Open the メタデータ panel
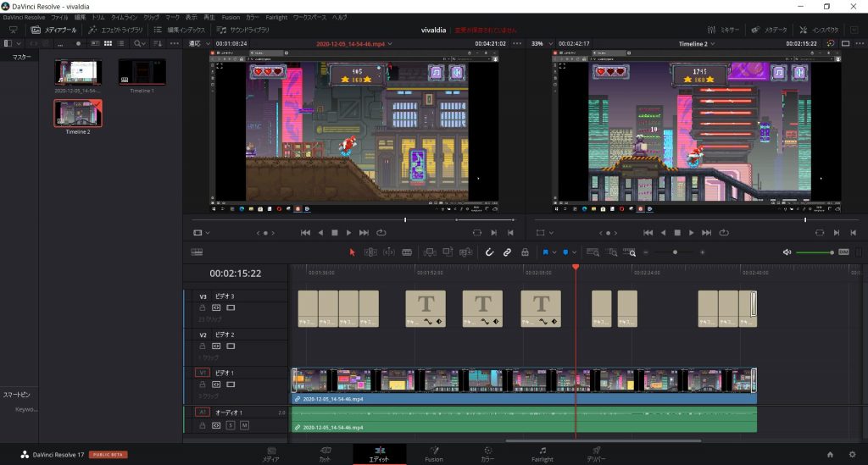The image size is (868, 465). click(770, 30)
